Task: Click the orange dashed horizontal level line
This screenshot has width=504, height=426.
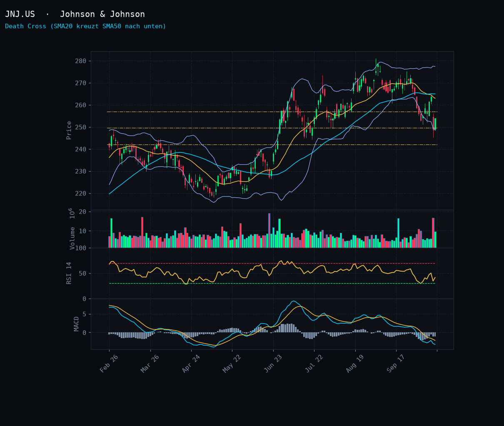Action: (272, 112)
